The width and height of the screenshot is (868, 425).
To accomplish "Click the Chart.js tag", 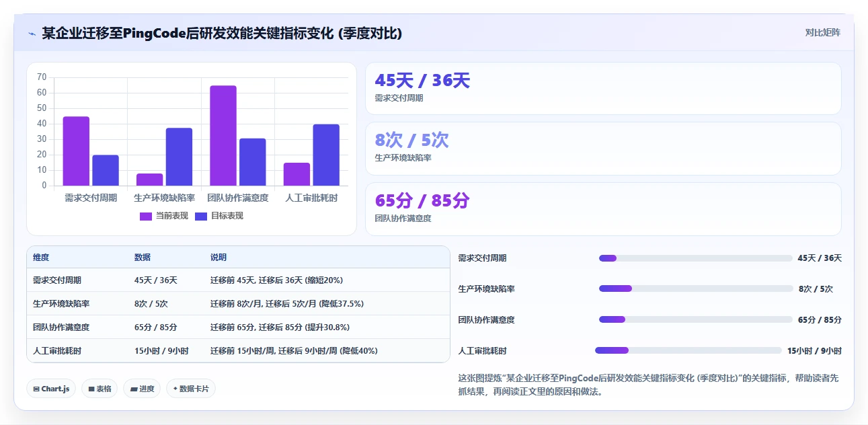I will (x=51, y=389).
